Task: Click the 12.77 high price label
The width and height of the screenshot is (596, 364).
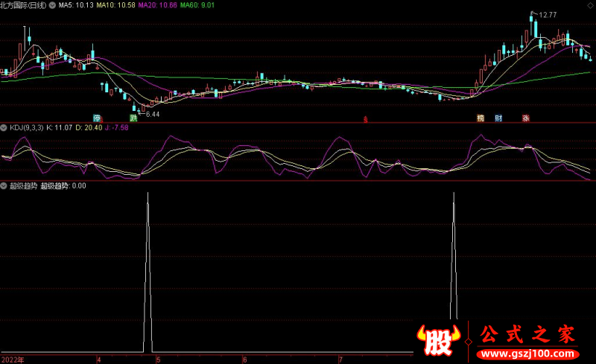Action: (x=548, y=15)
